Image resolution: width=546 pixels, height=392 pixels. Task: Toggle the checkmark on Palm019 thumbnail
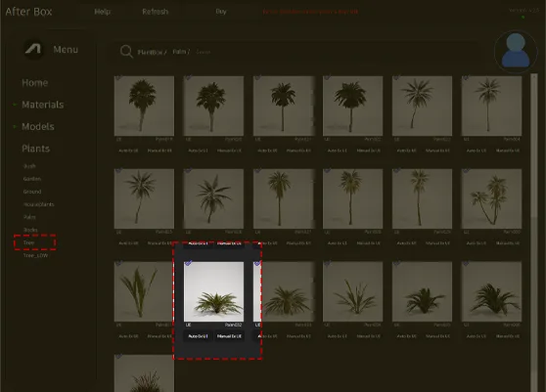tap(118, 77)
